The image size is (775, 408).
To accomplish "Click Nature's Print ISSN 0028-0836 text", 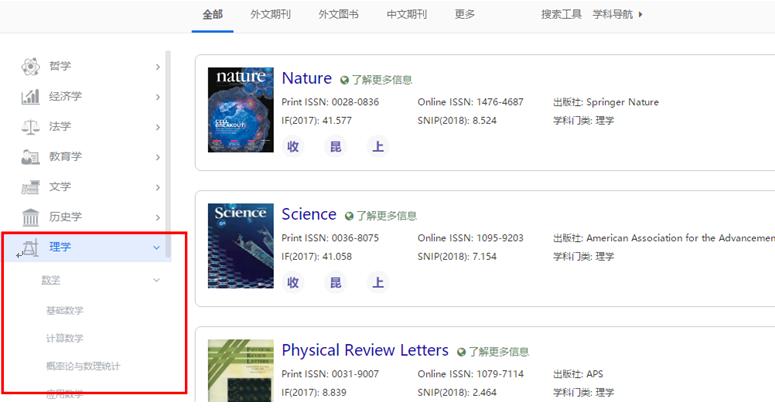I will coord(330,102).
